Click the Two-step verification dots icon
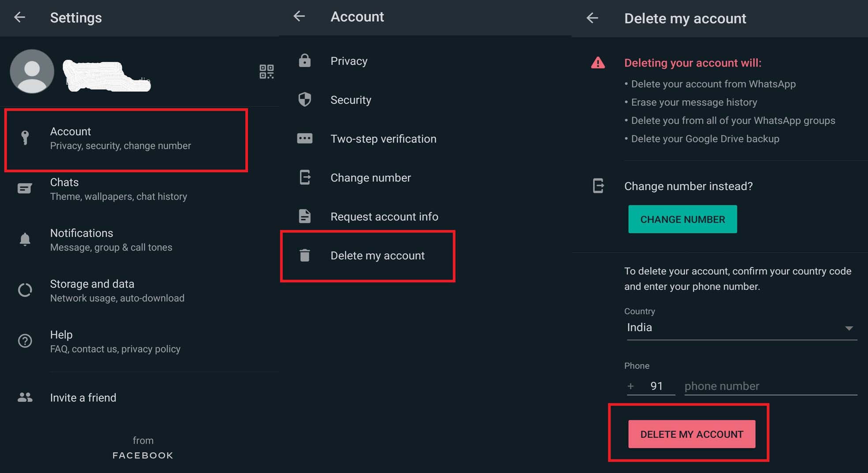 point(305,139)
